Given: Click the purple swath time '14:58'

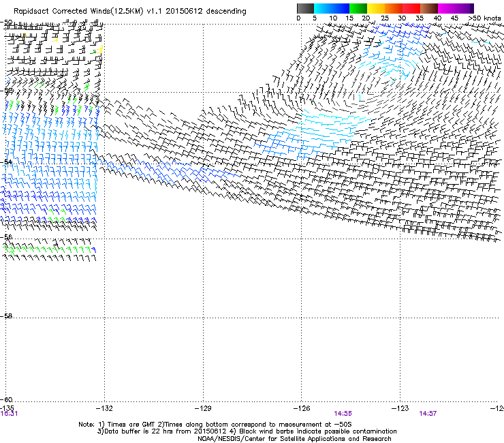Looking at the screenshot, I should point(343,414).
